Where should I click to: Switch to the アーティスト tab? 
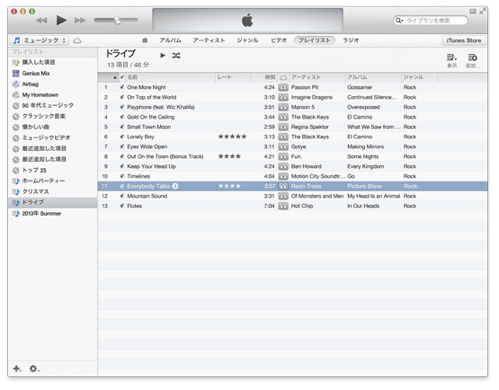coord(209,40)
